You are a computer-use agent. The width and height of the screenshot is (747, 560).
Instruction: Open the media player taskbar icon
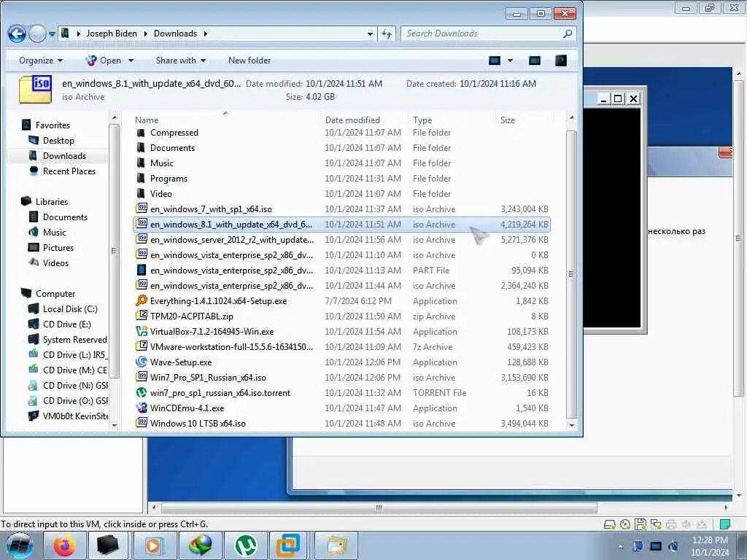coord(154,545)
